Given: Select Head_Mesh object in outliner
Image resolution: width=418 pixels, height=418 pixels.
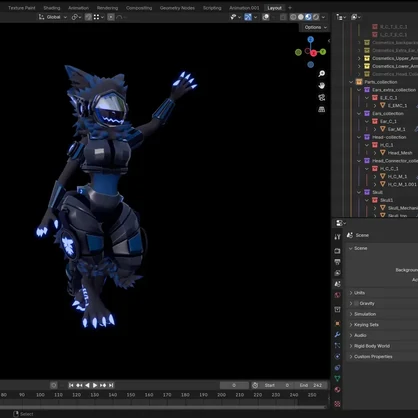Looking at the screenshot, I should 400,153.
